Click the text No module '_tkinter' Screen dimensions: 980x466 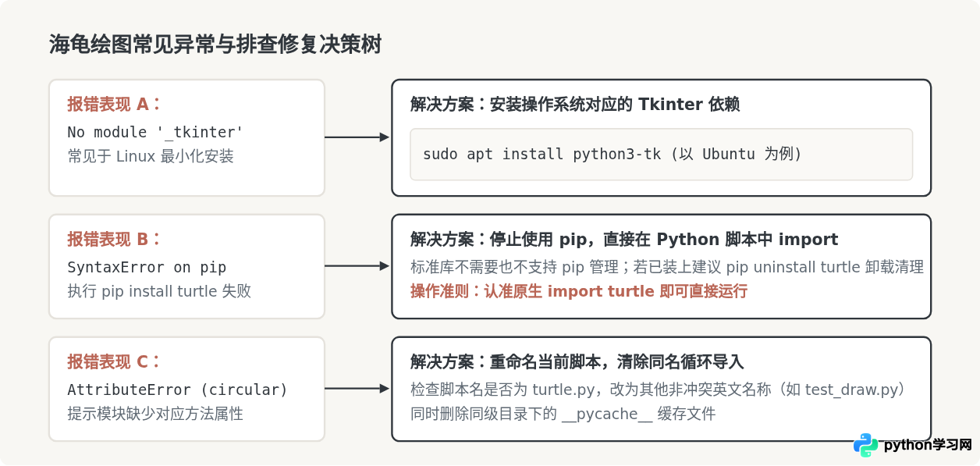[x=155, y=132]
